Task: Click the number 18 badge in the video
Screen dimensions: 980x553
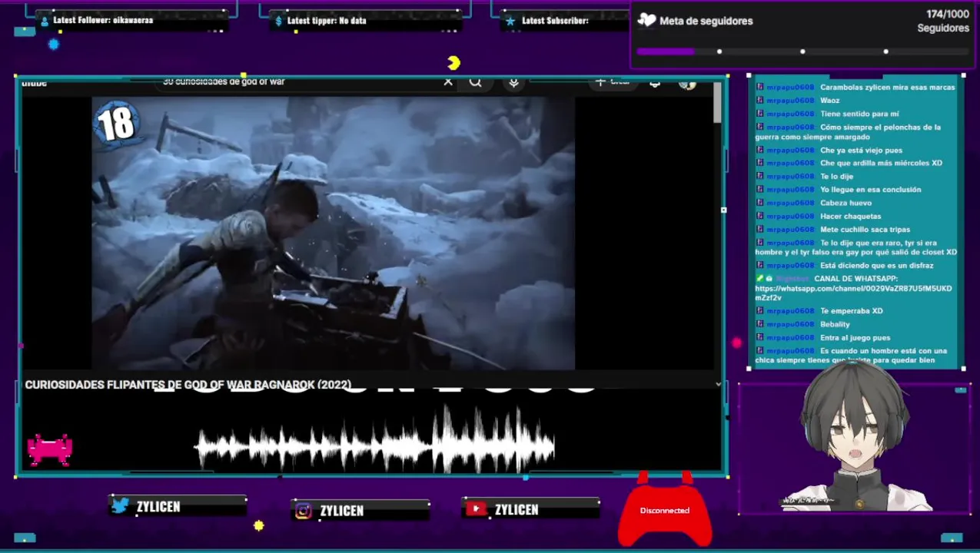Action: click(116, 124)
